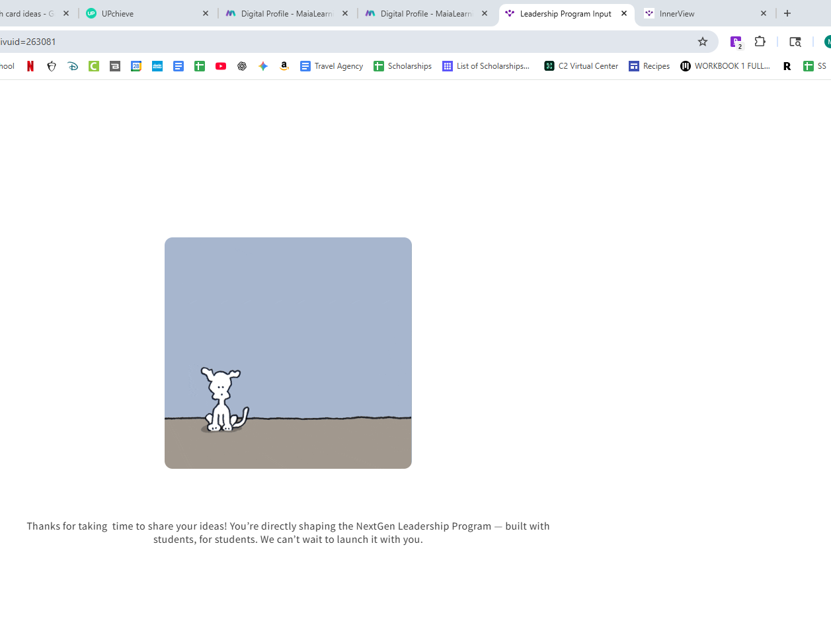
Task: Open the unlabeled green Google Sheets bookmark icon
Action: pos(200,66)
